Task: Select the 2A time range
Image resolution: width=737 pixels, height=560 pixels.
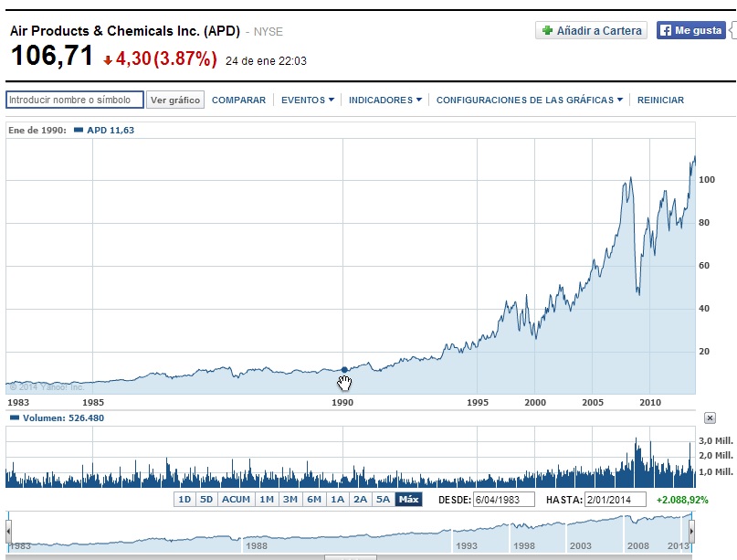Action: 360,500
